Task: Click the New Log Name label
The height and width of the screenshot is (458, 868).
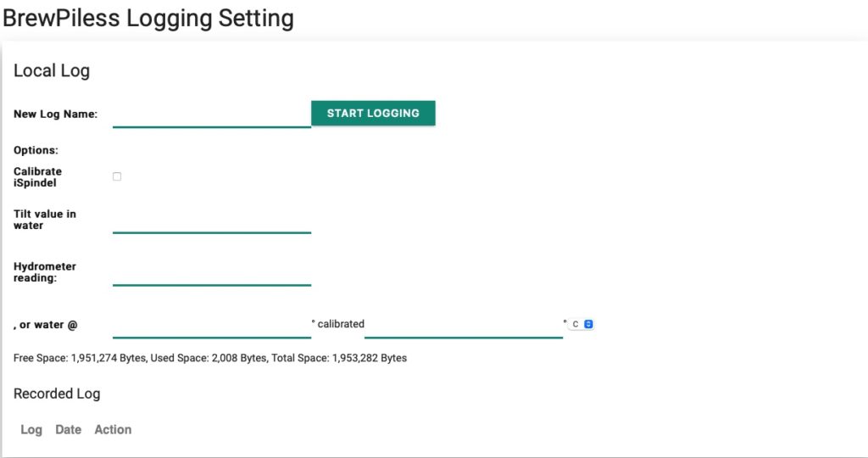Action: coord(55,114)
